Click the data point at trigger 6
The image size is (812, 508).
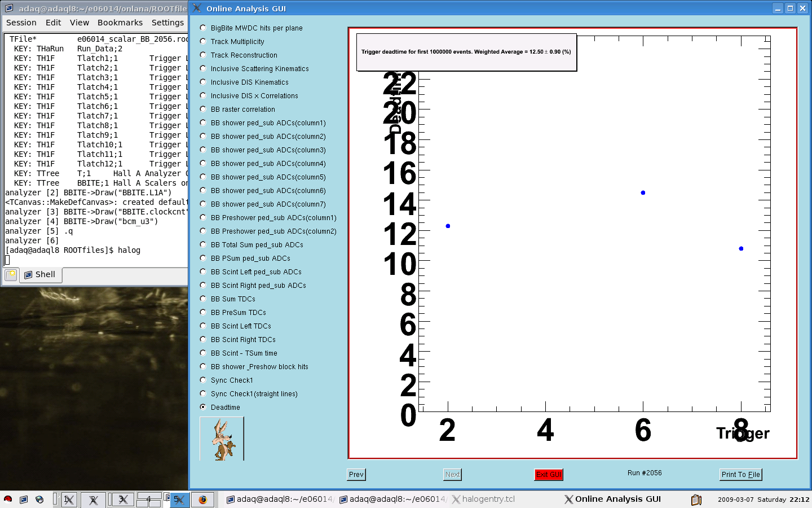click(x=643, y=193)
